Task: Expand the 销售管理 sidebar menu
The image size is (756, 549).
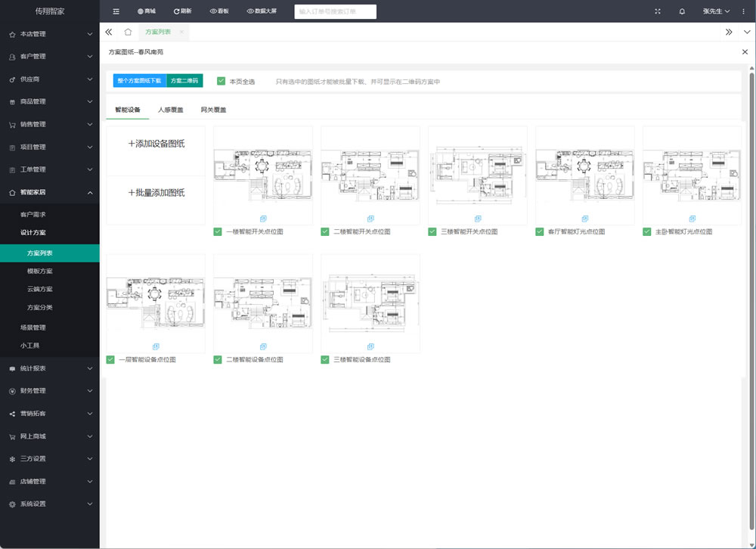Action: pyautogui.click(x=50, y=124)
